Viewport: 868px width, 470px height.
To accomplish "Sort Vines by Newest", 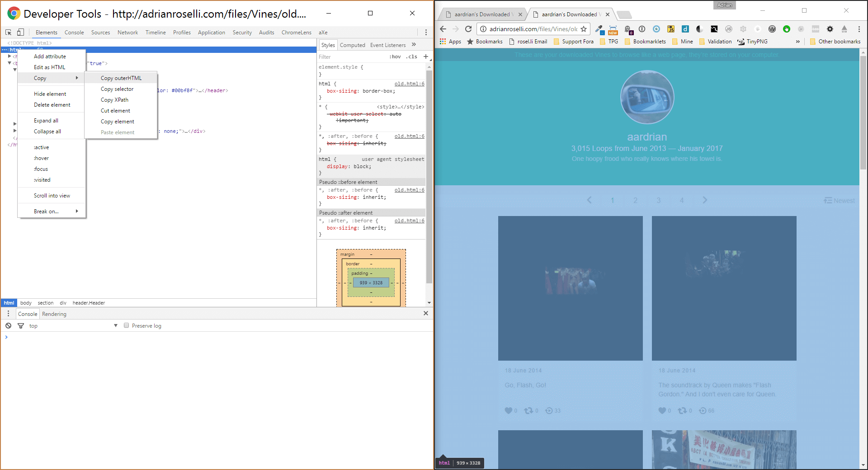I will click(x=839, y=200).
